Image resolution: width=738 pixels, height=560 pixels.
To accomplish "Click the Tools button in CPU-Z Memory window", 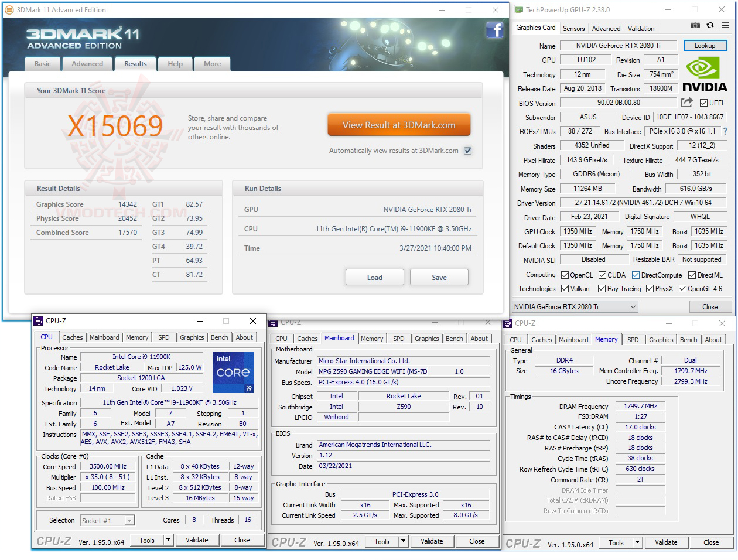I will click(x=616, y=542).
